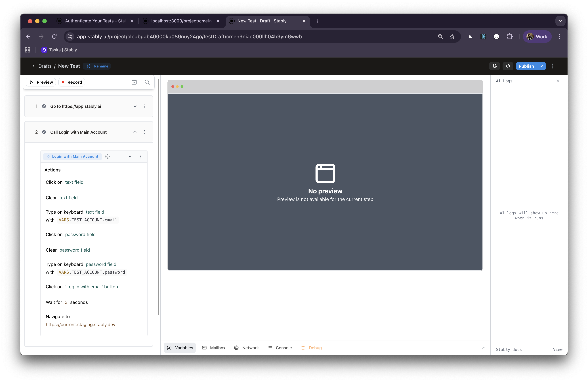The height and width of the screenshot is (382, 588).
Task: Open Chrome's three-dot menu
Action: click(560, 37)
